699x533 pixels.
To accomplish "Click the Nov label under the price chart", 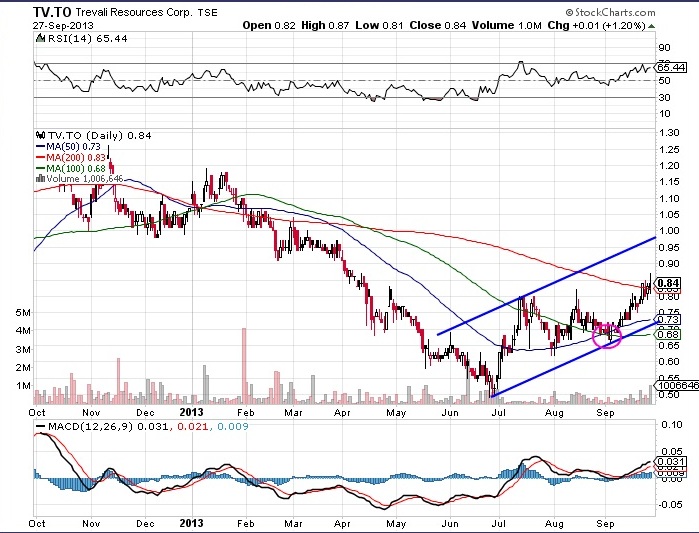I will tap(91, 413).
